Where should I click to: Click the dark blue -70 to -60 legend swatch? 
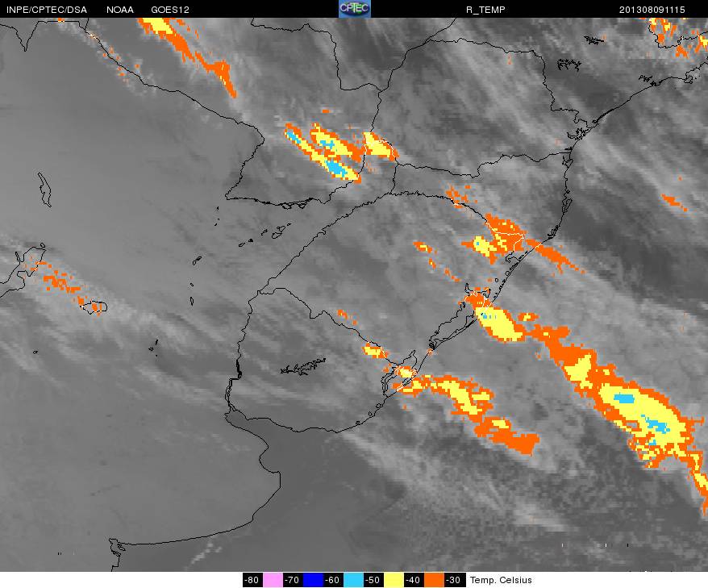[313, 580]
